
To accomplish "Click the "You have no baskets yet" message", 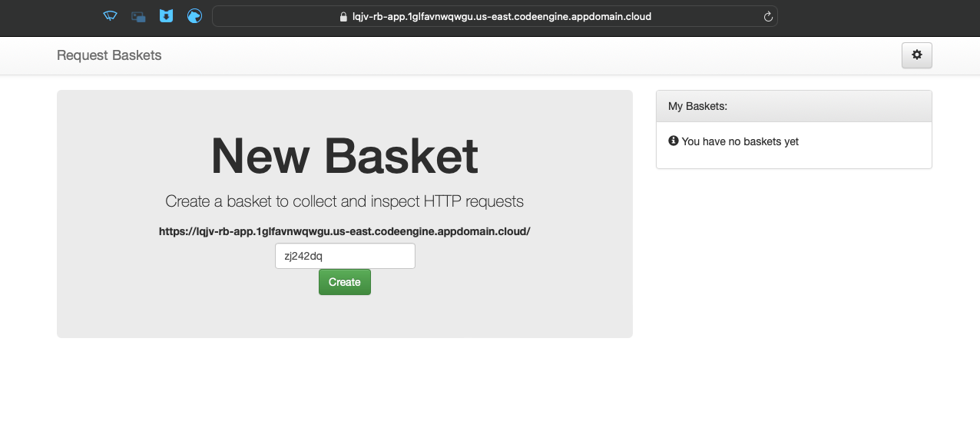I will click(740, 141).
